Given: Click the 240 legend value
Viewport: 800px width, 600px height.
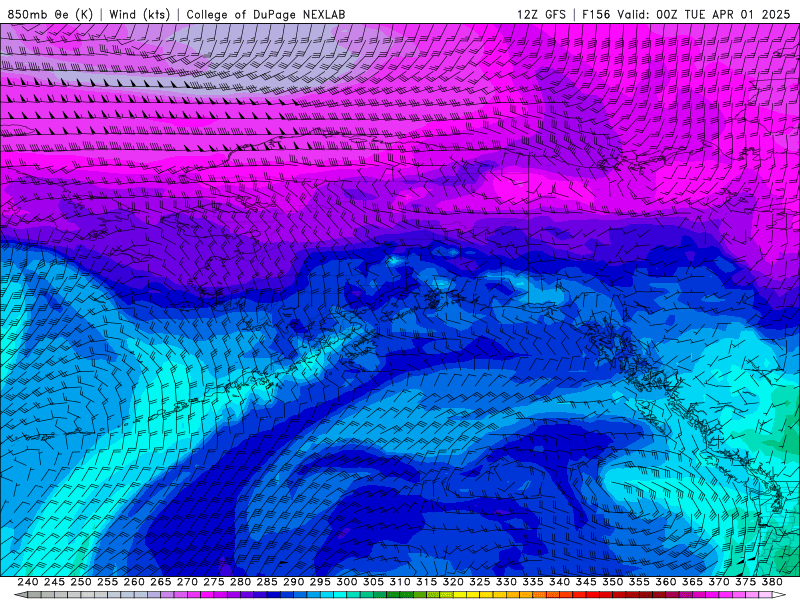Looking at the screenshot, I should [x=28, y=582].
